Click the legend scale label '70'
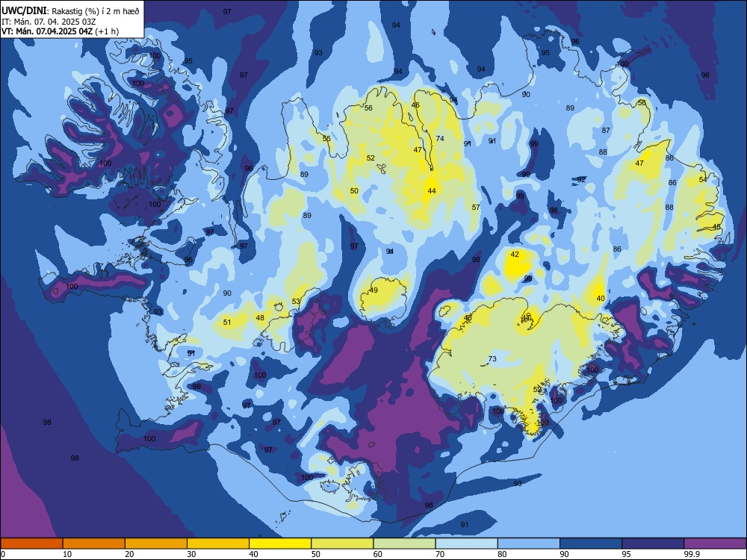747x560 pixels. [x=440, y=554]
